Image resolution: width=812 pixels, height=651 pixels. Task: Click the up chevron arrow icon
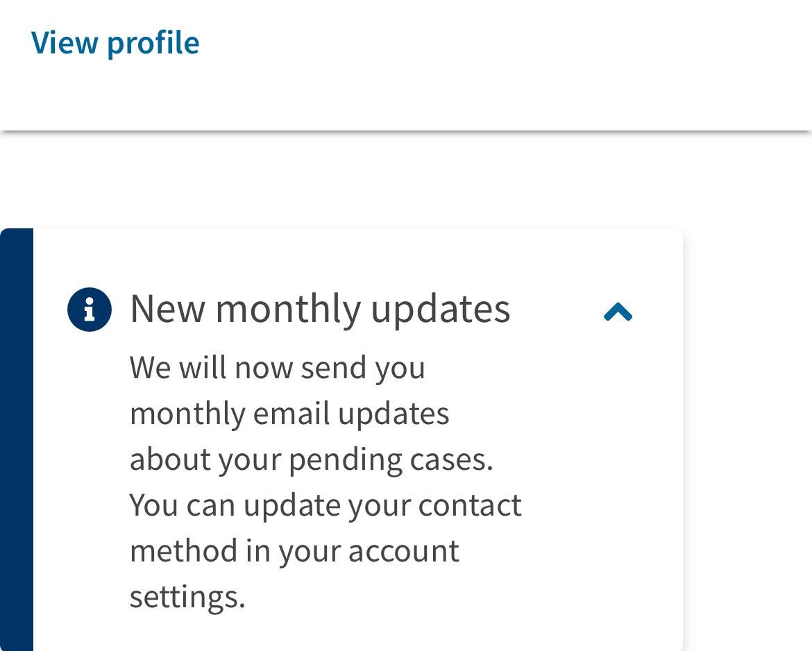point(618,312)
